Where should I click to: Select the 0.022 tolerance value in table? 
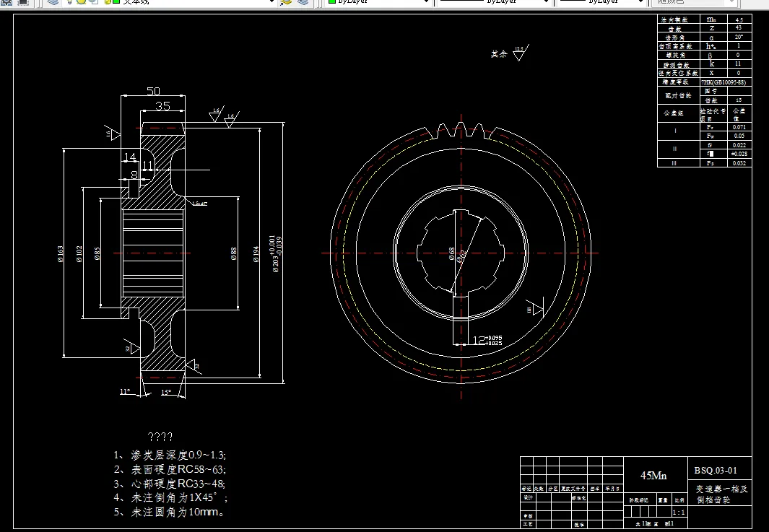coord(739,145)
